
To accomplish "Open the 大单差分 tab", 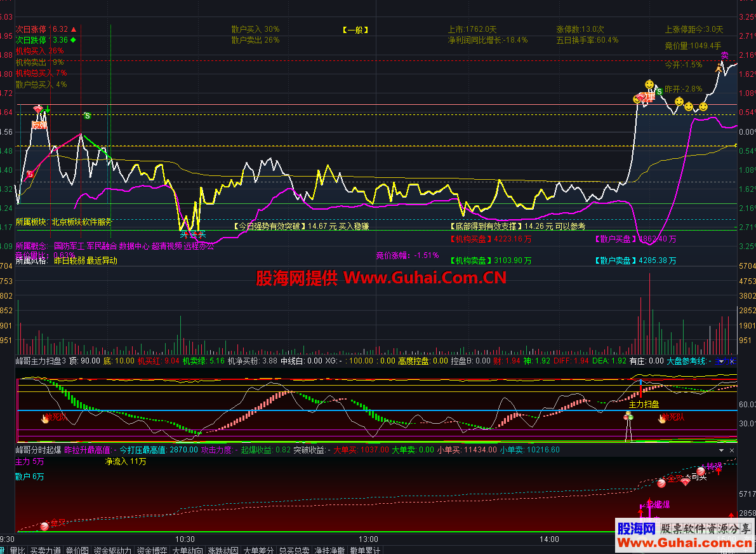I will pyautogui.click(x=258, y=550).
